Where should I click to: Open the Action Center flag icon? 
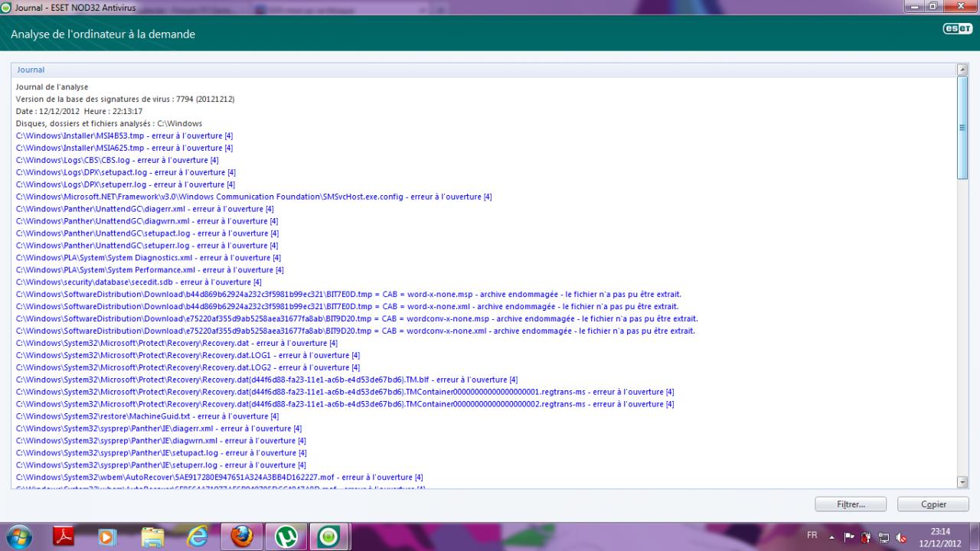point(848,537)
